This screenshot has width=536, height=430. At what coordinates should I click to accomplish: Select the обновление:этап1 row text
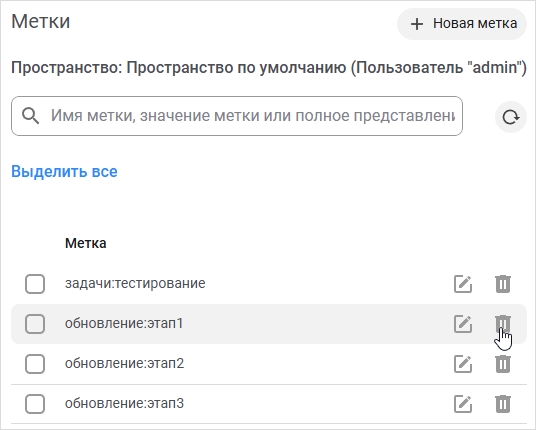tap(124, 323)
